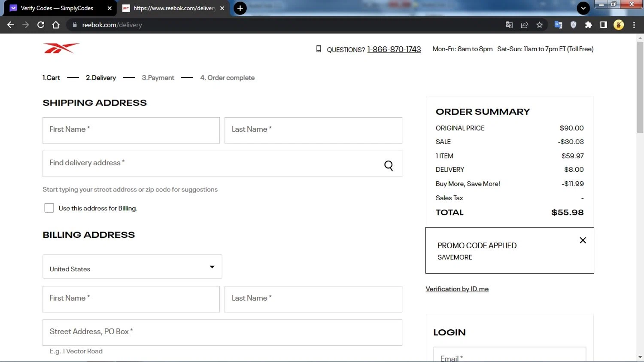
Task: Open the Chrome three-dot menu
Action: click(634, 25)
